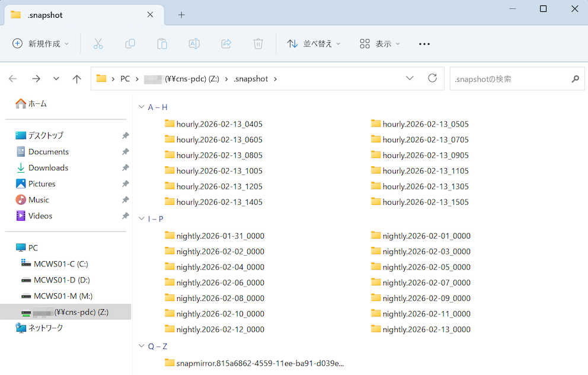Click the Copy icon in toolbar
The image size is (588, 375).
point(130,44)
